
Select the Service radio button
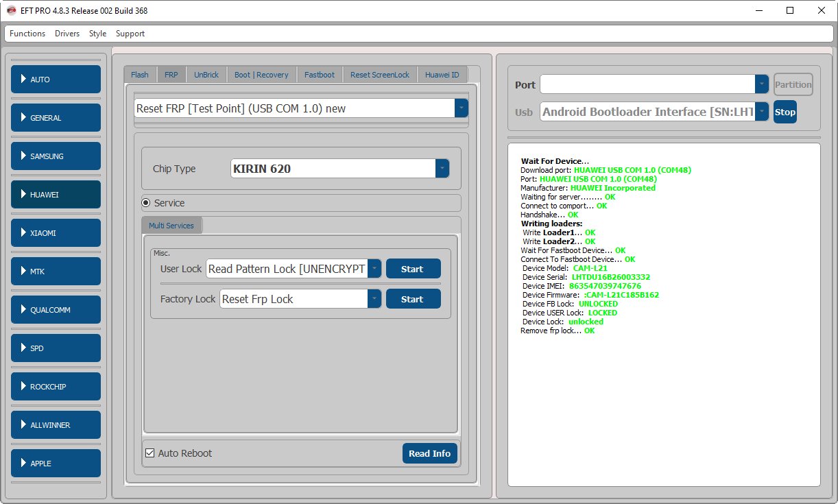(x=146, y=203)
